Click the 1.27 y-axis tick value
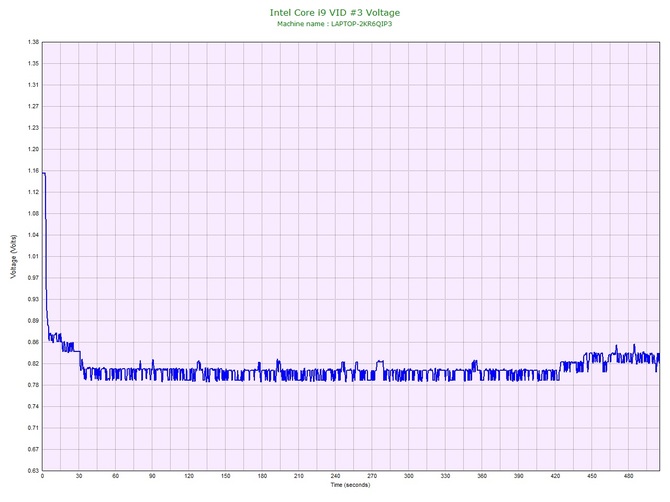670x502 pixels. pyautogui.click(x=33, y=106)
